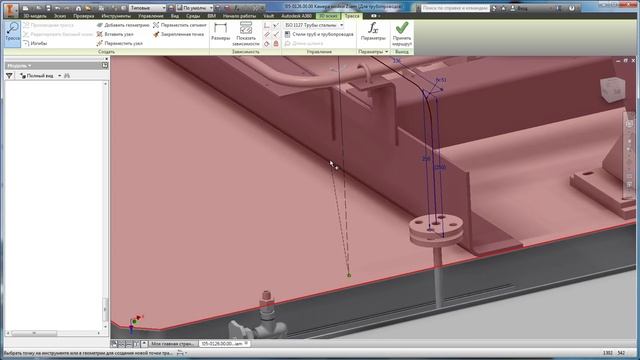The width and height of the screenshot is (640, 360).
Task: Click the help question mark icon
Action: click(571, 8)
